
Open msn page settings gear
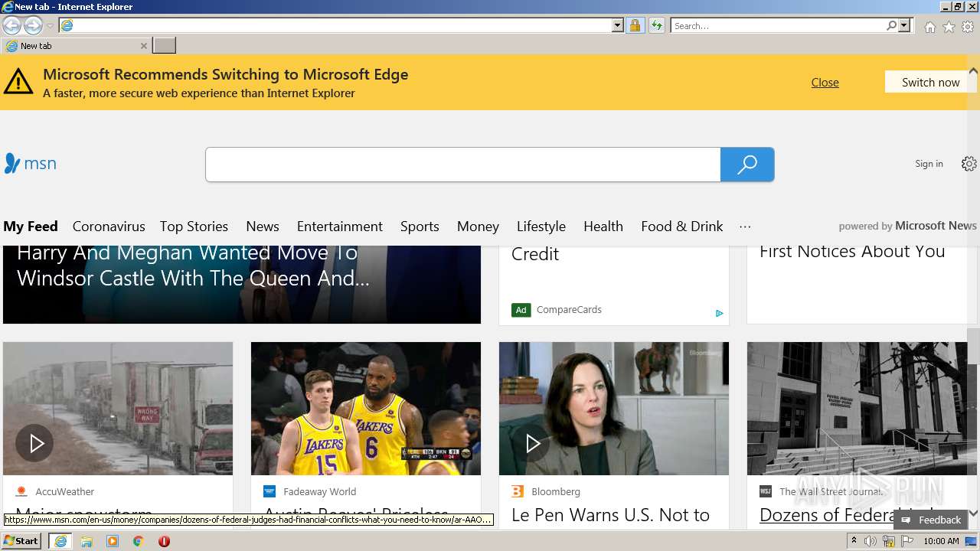969,164
